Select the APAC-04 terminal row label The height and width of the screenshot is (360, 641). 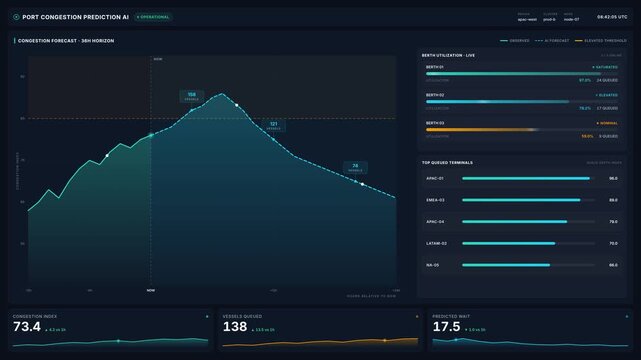435,222
